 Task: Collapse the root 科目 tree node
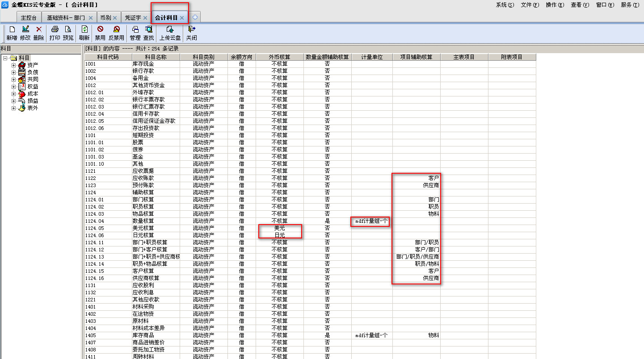5,58
